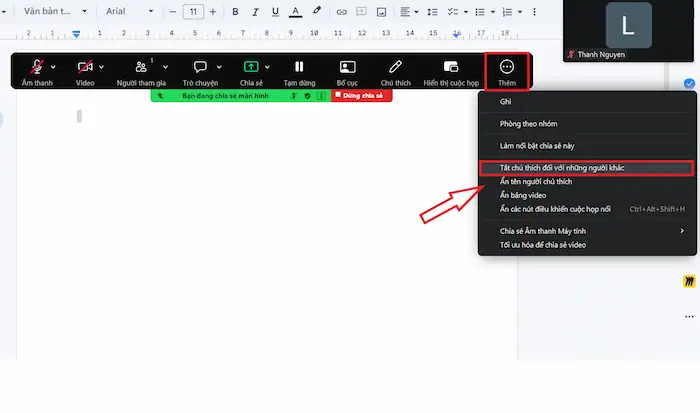Click the Hiển thị cuộc họp icon

click(x=450, y=67)
